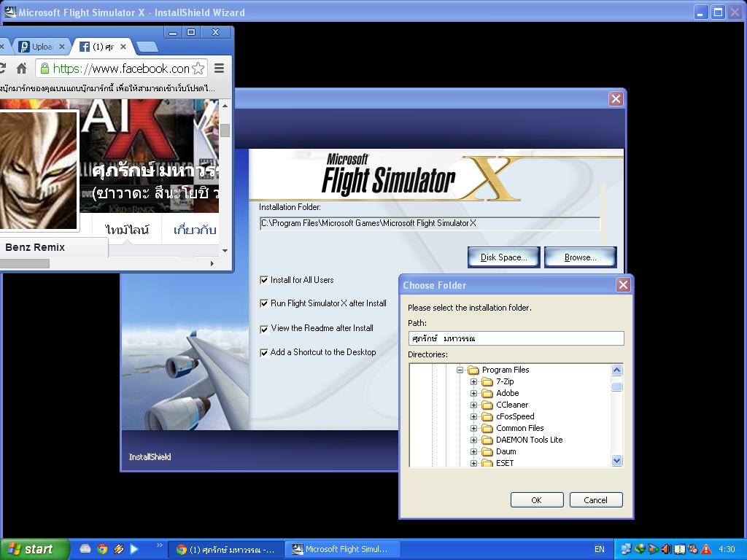Click the Winamp lightning Quick Launch icon

pyautogui.click(x=119, y=549)
